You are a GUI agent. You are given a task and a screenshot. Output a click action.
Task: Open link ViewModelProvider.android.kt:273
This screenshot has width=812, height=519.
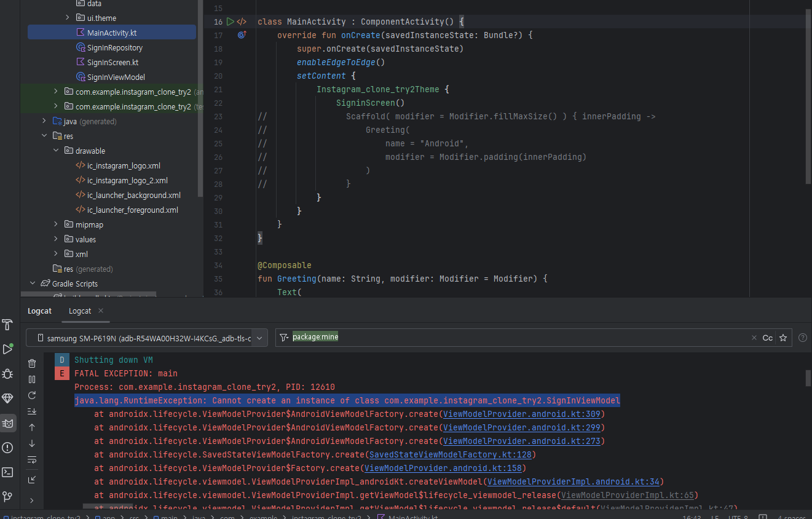tap(521, 441)
